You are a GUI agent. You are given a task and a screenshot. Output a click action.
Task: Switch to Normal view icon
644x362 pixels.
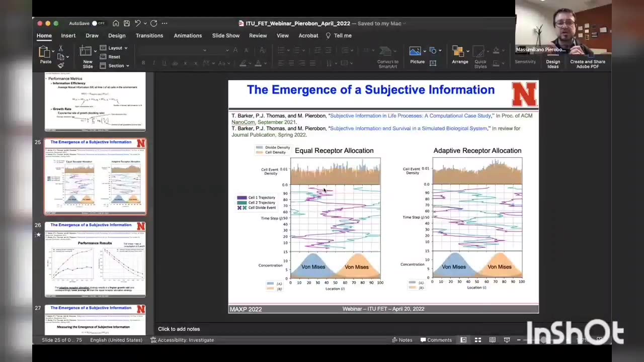pos(463,340)
